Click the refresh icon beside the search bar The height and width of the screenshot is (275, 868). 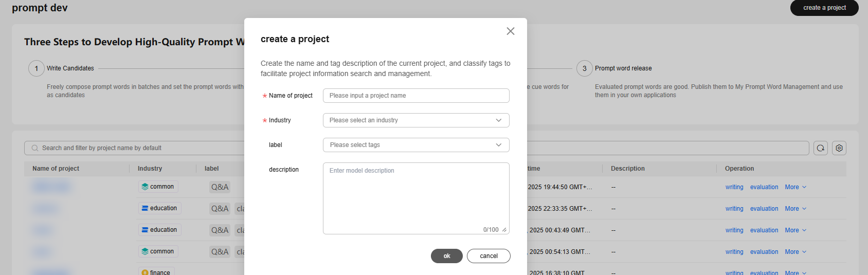coord(821,148)
